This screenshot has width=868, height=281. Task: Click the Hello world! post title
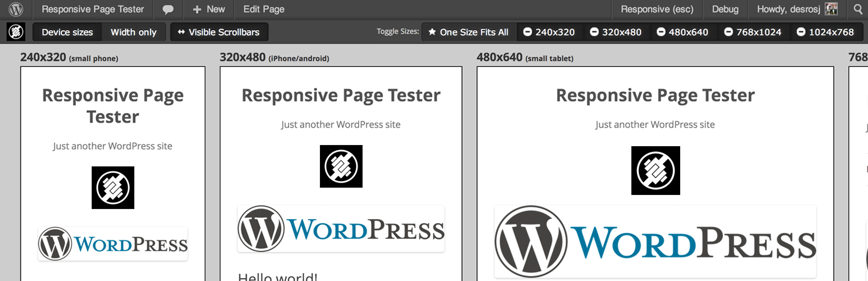pyautogui.click(x=278, y=277)
